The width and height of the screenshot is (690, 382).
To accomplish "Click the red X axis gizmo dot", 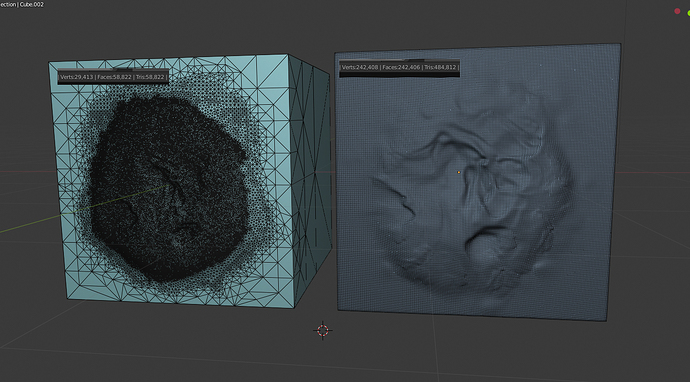I will pyautogui.click(x=677, y=11).
